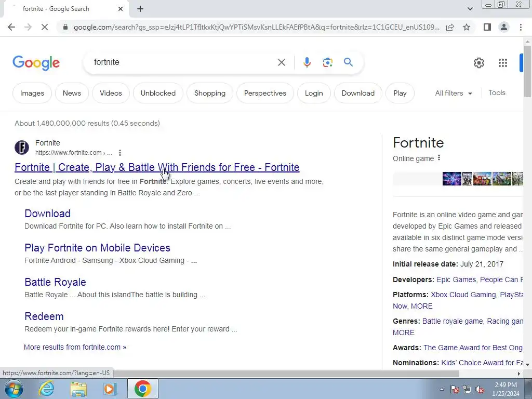This screenshot has width=532, height=399.
Task: Select the Unblocked filter chip
Action: tap(158, 93)
